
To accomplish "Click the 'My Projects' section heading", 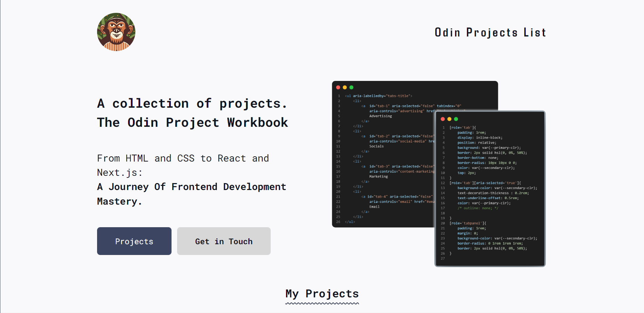I will pyautogui.click(x=322, y=294).
